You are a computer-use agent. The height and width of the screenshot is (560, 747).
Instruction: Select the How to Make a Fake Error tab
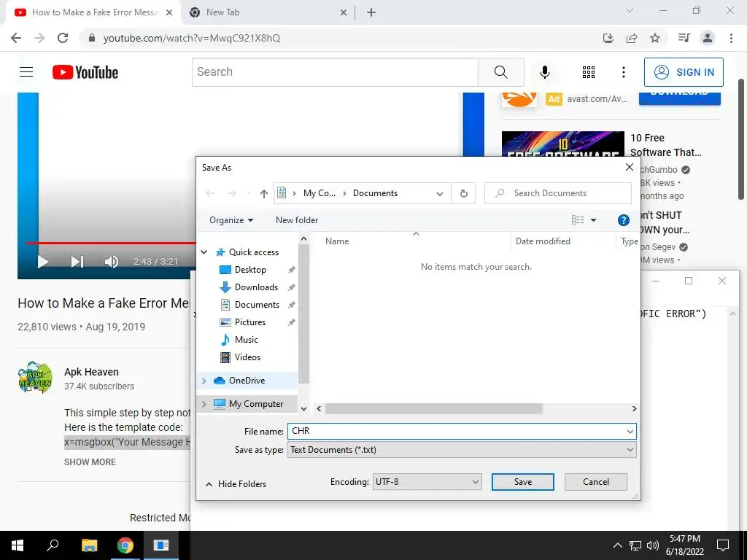[x=93, y=12]
